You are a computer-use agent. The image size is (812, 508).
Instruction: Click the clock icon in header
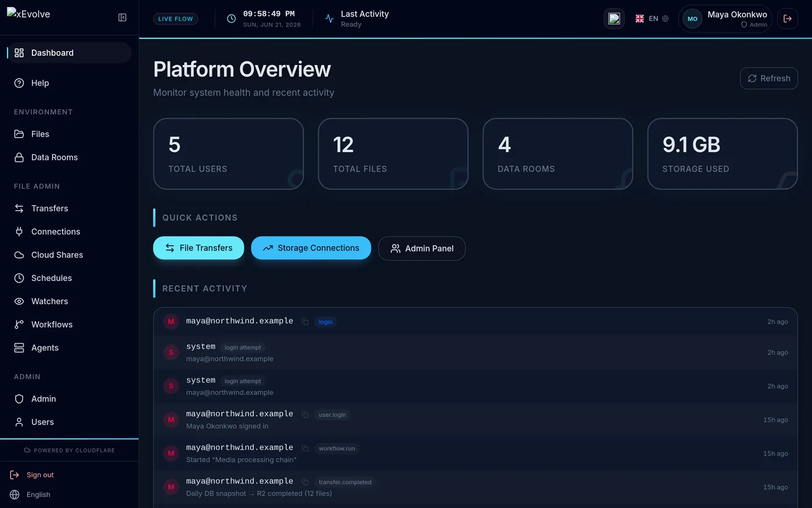[x=231, y=19]
